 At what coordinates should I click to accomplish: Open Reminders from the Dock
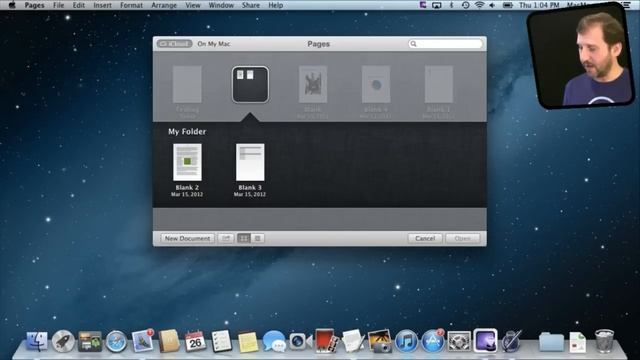click(222, 341)
